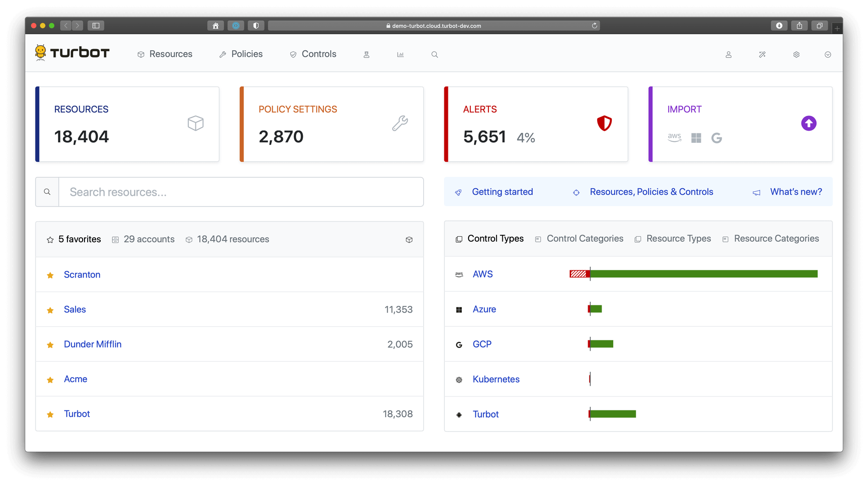Screen dimensions: 868x485
Task: Click the GCP green status bar
Action: [x=602, y=344]
